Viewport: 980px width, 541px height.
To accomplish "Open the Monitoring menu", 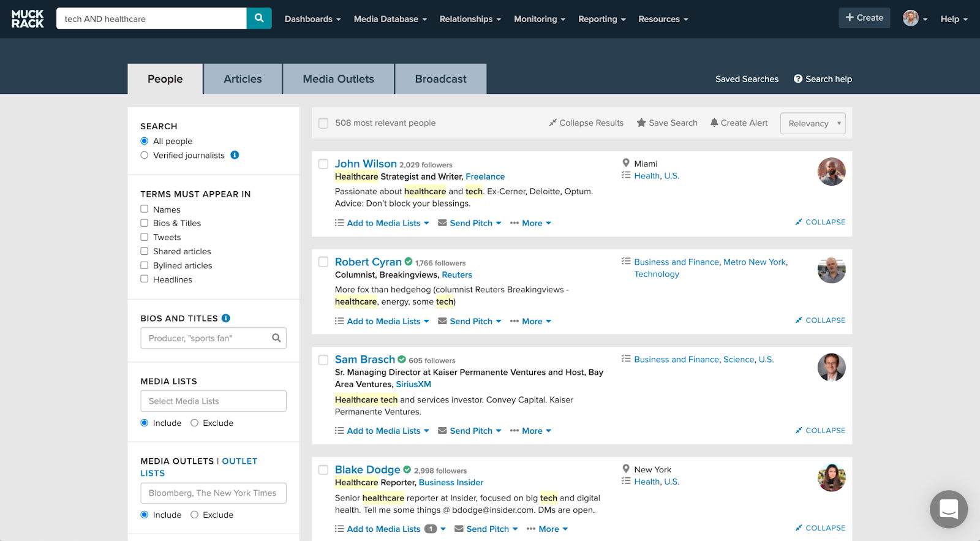I will (x=540, y=19).
